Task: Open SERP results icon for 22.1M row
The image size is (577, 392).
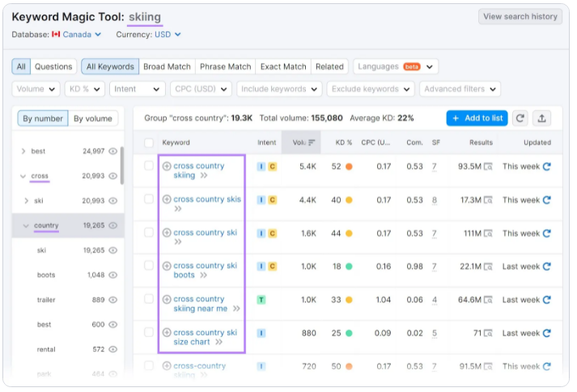Action: pyautogui.click(x=488, y=267)
